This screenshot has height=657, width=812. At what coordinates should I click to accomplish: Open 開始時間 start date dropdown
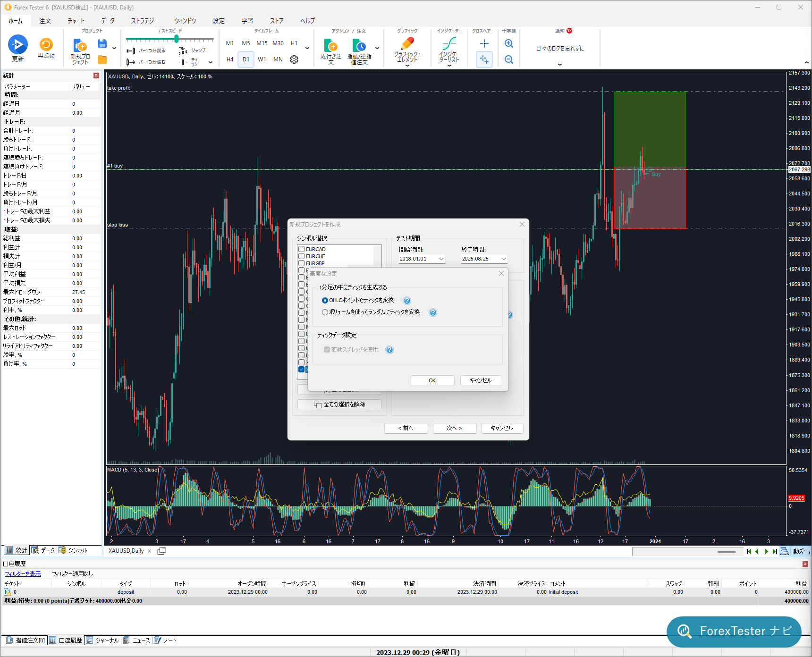(x=441, y=259)
